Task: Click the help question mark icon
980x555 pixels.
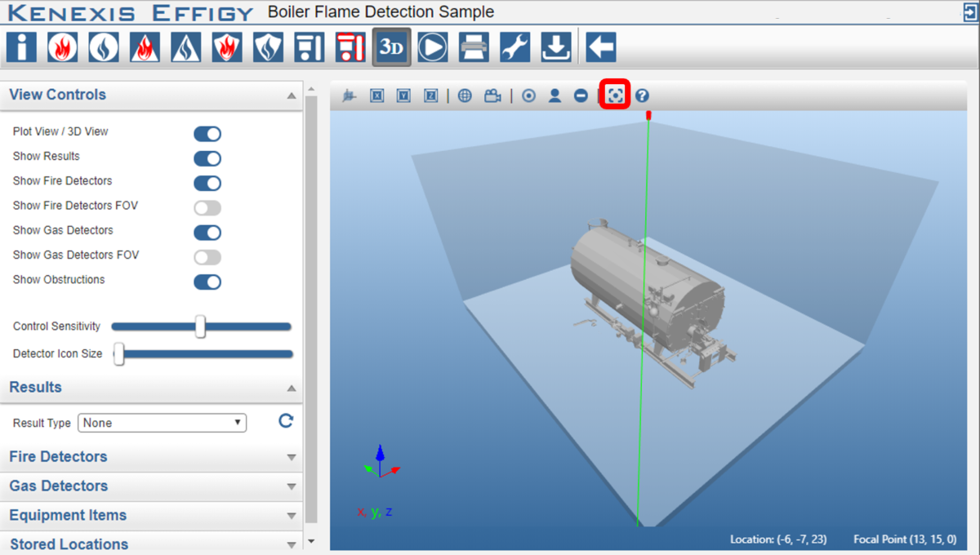Action: coord(642,96)
